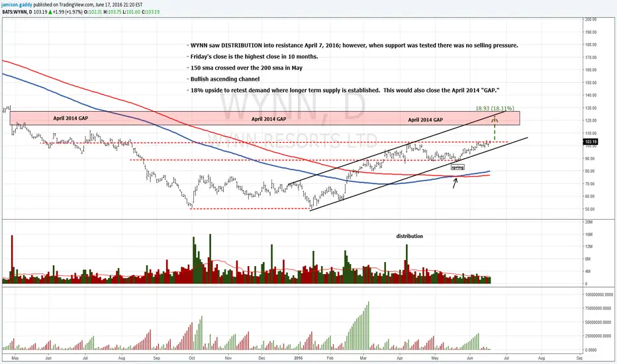Image resolution: width=617 pixels, height=364 pixels.
Task: Click the black 103.19 current price tag
Action: coord(591,142)
